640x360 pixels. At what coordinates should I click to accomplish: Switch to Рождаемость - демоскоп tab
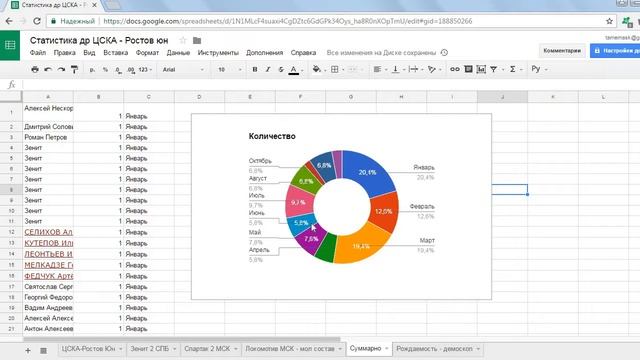(x=434, y=349)
